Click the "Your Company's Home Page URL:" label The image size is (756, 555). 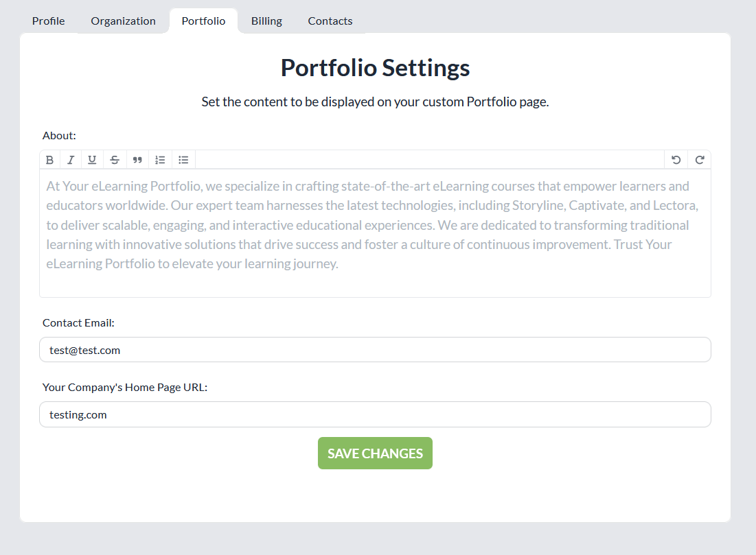click(125, 387)
